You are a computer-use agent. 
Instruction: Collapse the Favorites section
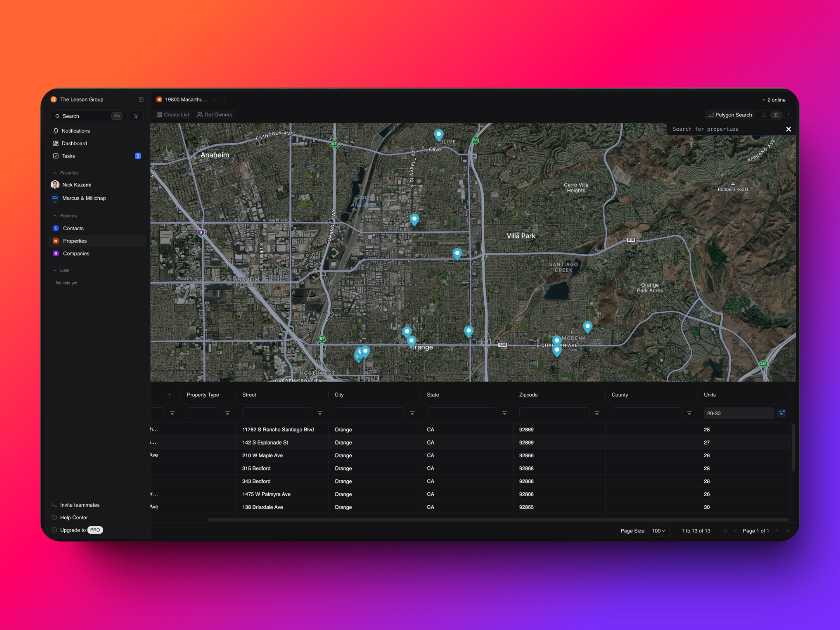(x=55, y=173)
